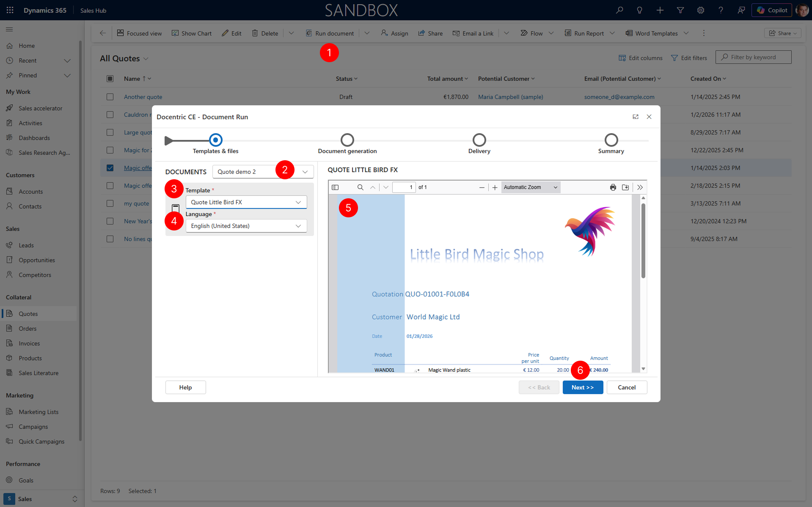Open the Another quote record link
Screen dimensions: 812x507
tap(143, 97)
